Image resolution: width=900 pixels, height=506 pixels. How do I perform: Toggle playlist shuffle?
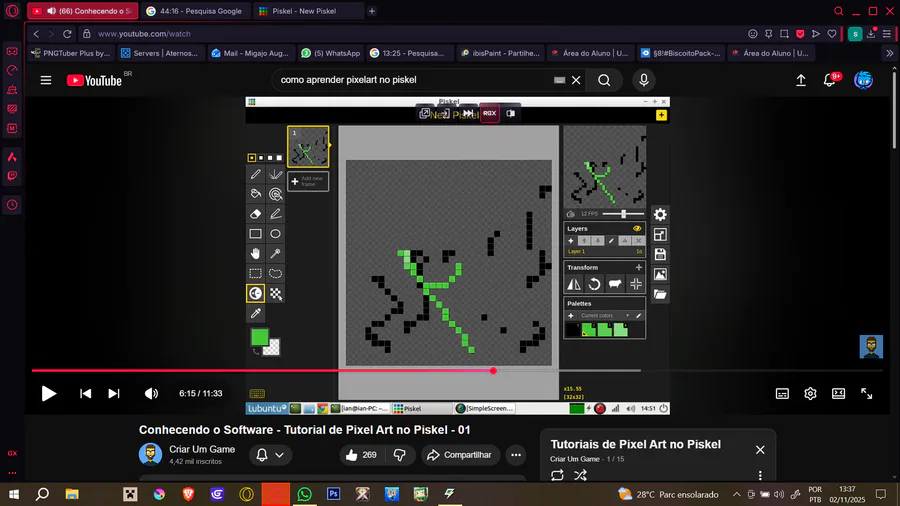pos(580,475)
